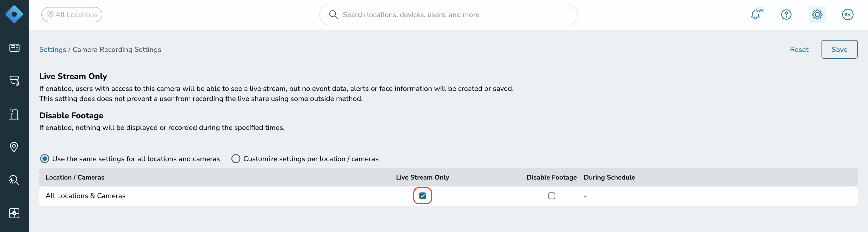Uncheck Live Stream Only for All Locations & Cameras
868x232 pixels.
tap(423, 196)
